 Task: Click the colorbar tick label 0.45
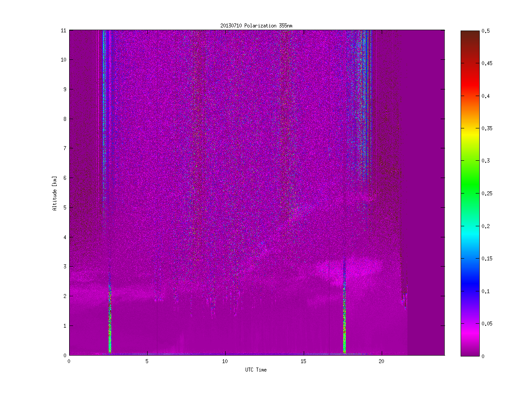[487, 63]
